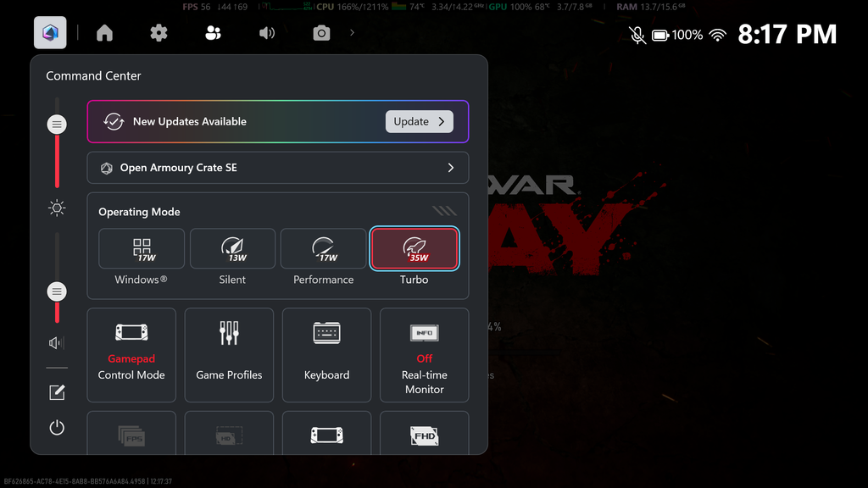Select Windows operating mode
868x488 pixels.
click(x=142, y=248)
